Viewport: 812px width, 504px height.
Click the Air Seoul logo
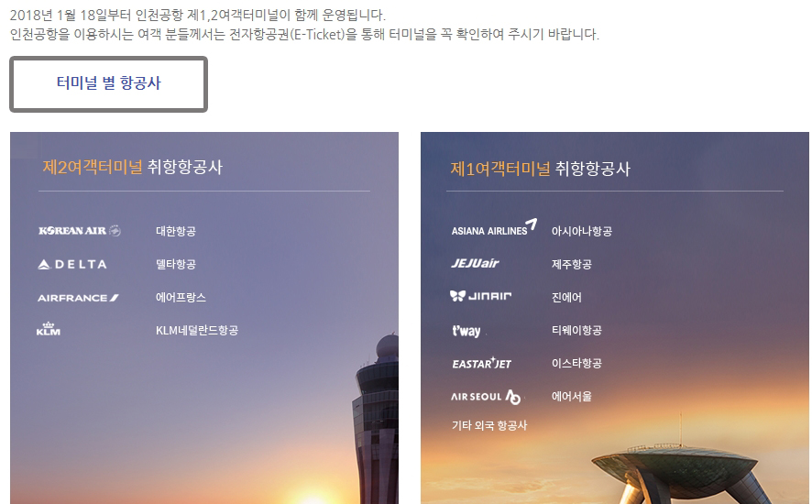[486, 397]
